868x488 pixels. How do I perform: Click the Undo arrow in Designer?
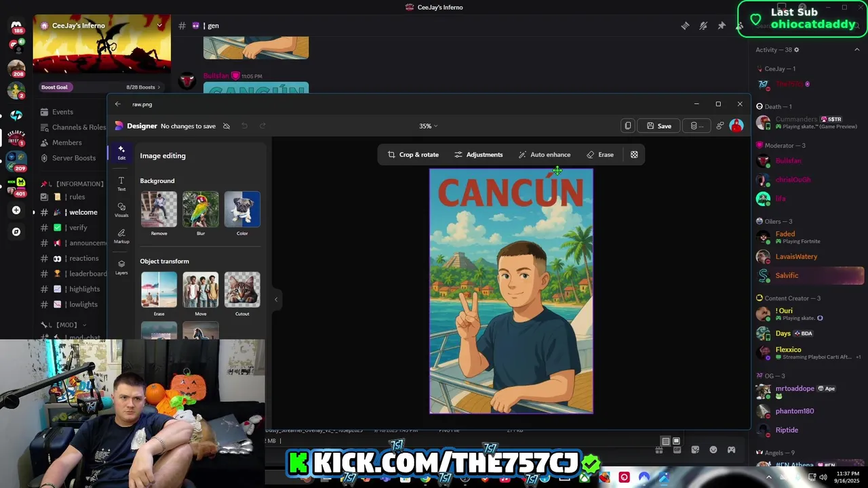[x=244, y=125]
